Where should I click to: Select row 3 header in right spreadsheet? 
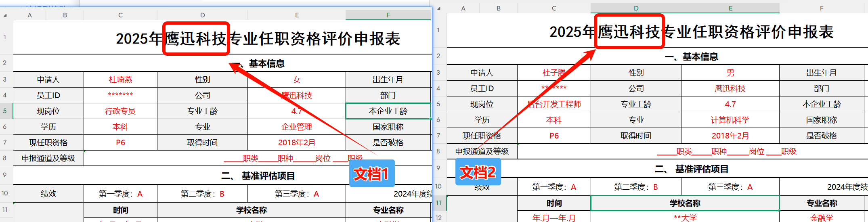[439, 73]
